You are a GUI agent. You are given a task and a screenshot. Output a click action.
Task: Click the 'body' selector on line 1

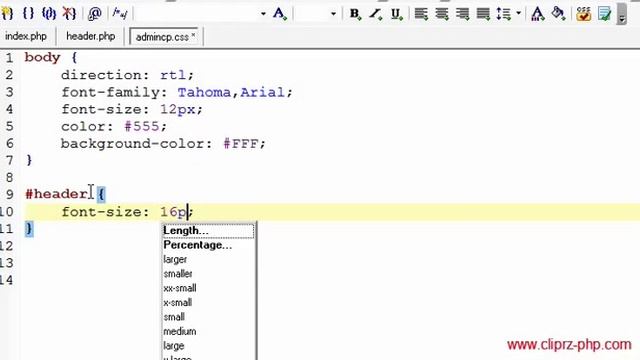(x=42, y=58)
